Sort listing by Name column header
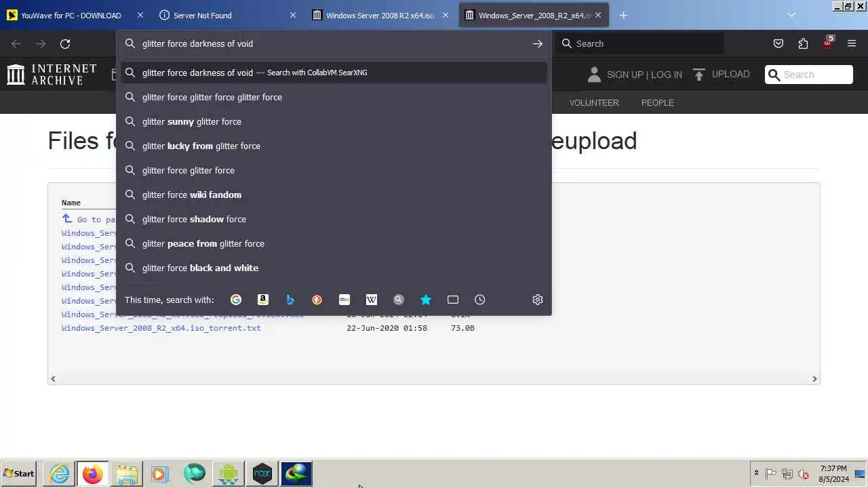The image size is (868, 488). pyautogui.click(x=71, y=203)
